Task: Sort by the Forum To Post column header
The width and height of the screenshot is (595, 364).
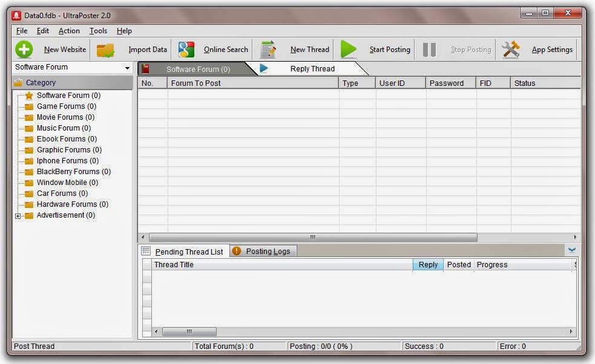Action: pos(253,83)
